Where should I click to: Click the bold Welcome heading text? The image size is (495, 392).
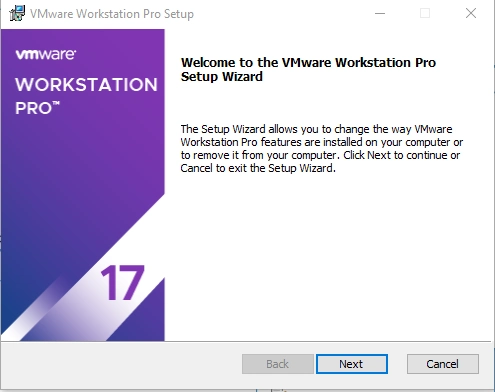(x=308, y=69)
